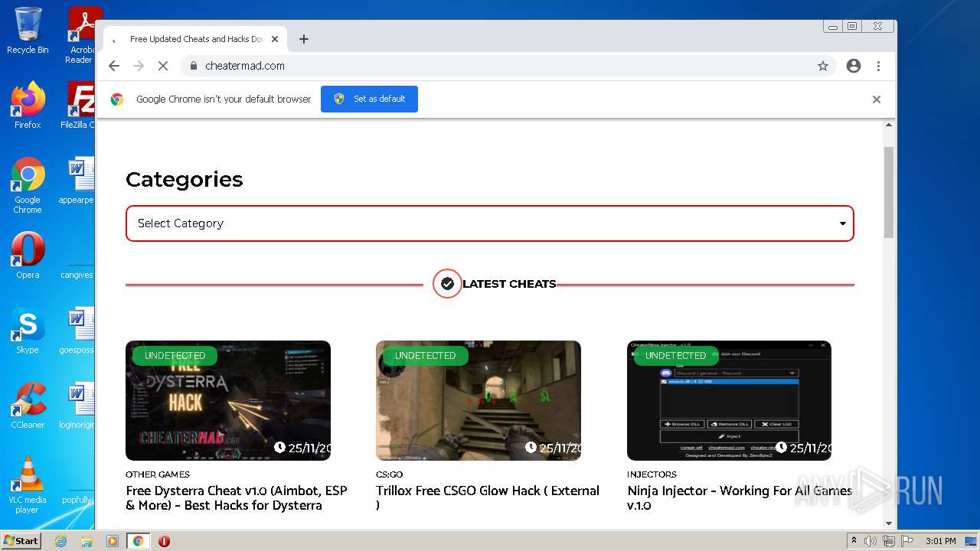View site security padlock info
980x551 pixels.
pos(194,66)
